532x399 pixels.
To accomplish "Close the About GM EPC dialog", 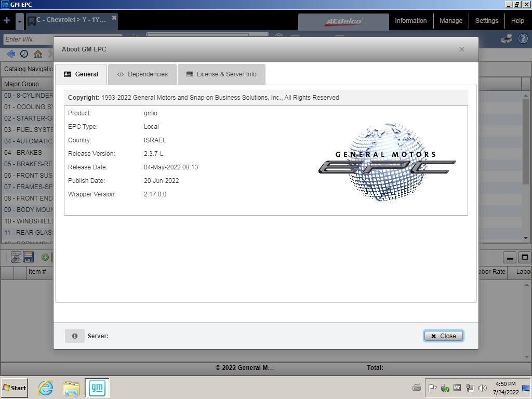I will [443, 336].
